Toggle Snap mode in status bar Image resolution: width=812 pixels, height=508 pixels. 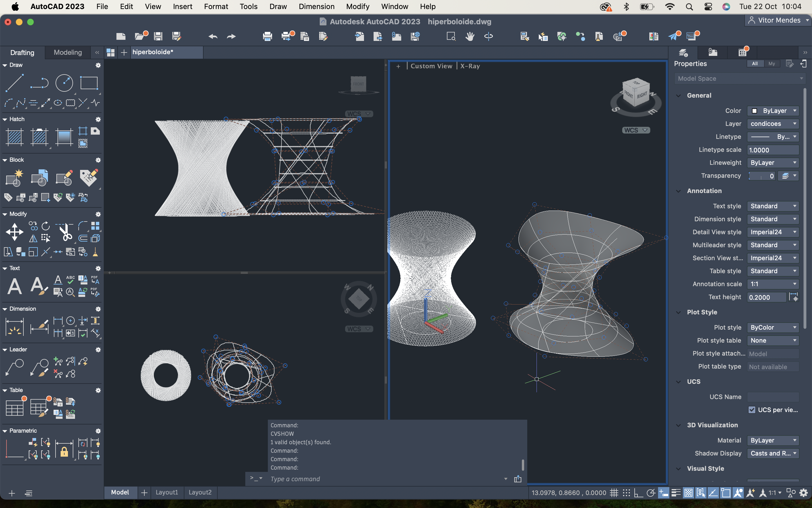click(626, 492)
